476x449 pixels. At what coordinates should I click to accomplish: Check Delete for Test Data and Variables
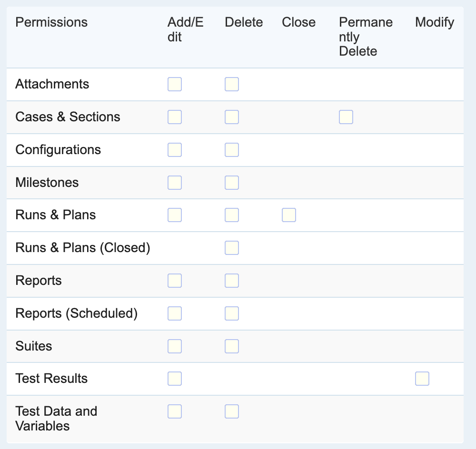[232, 411]
